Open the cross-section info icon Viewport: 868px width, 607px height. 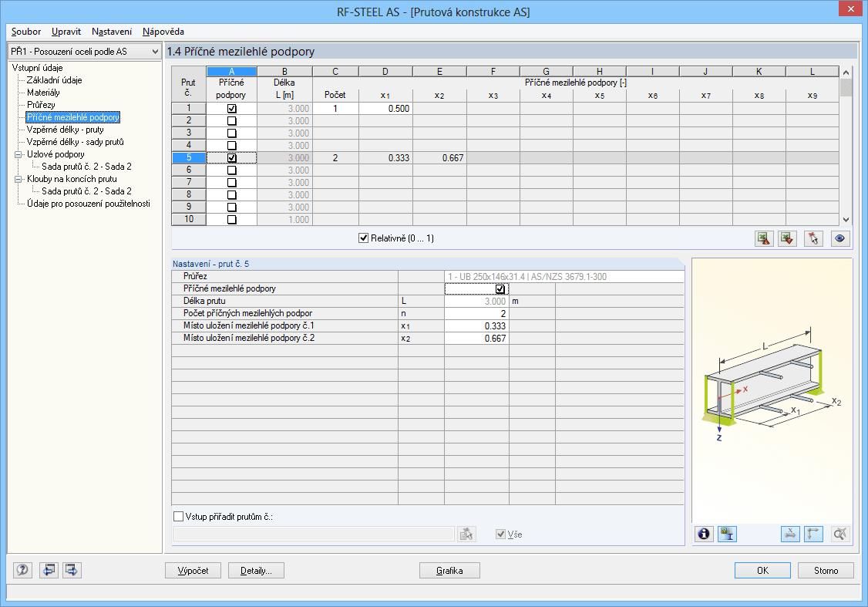click(x=704, y=534)
